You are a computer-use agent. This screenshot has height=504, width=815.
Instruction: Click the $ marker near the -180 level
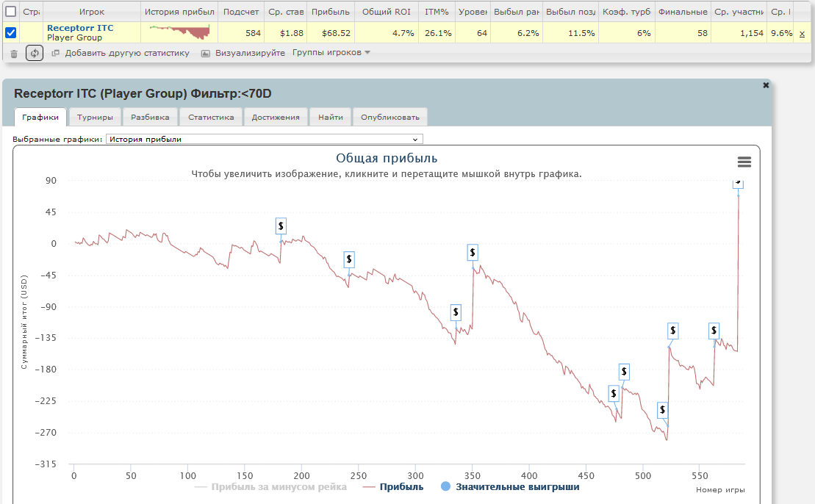click(x=624, y=372)
